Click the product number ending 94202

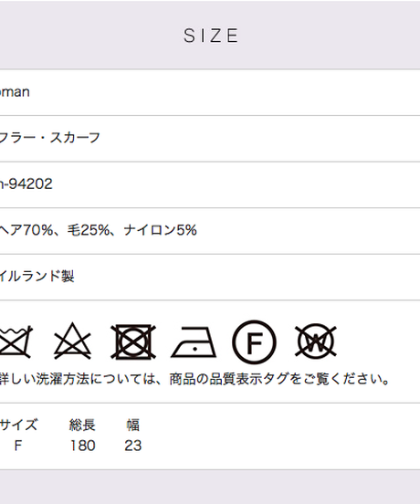(x=26, y=184)
